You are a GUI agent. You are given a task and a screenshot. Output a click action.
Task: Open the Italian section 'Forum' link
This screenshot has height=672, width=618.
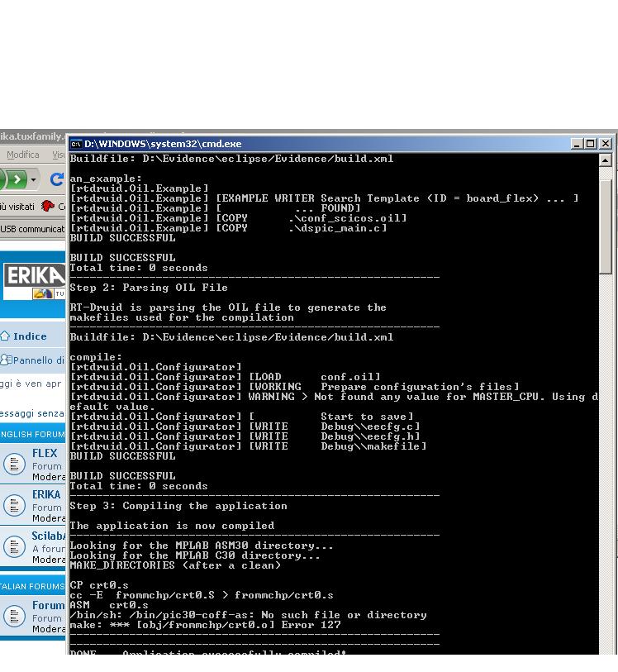[48, 606]
